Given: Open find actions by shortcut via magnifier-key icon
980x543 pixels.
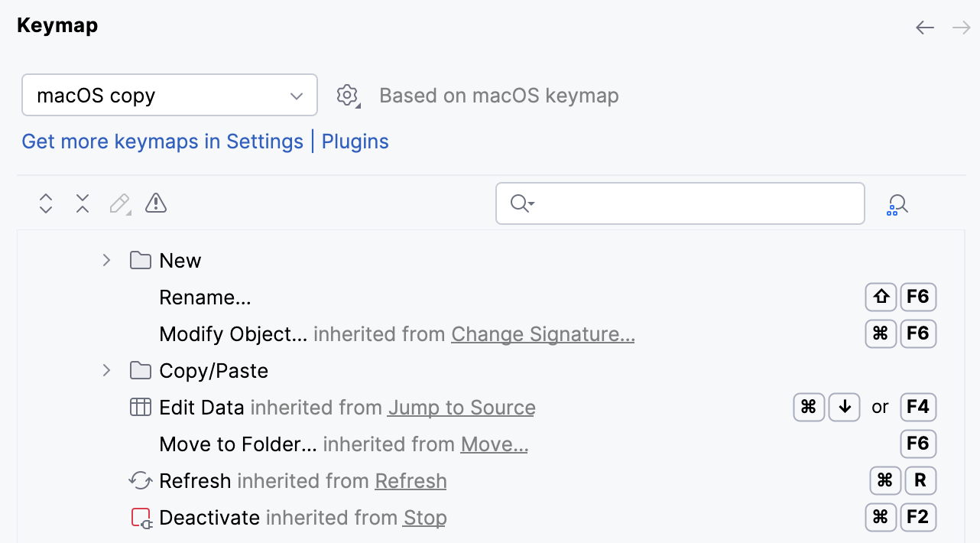Looking at the screenshot, I should (x=897, y=203).
